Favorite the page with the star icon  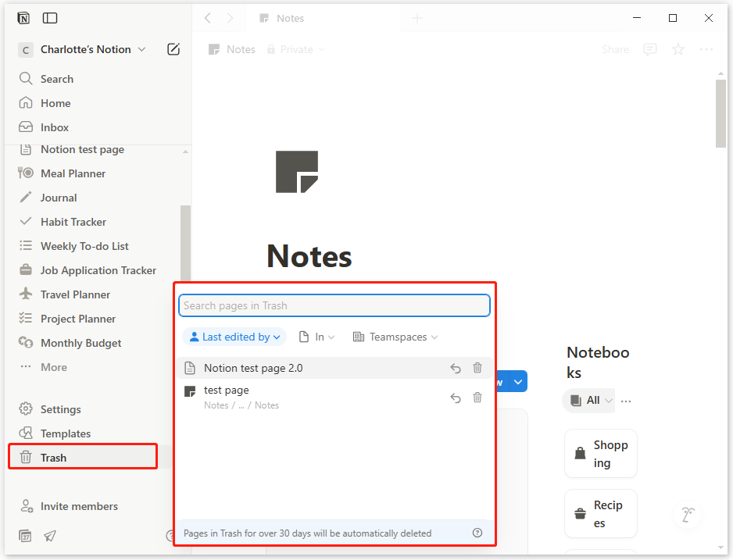678,49
